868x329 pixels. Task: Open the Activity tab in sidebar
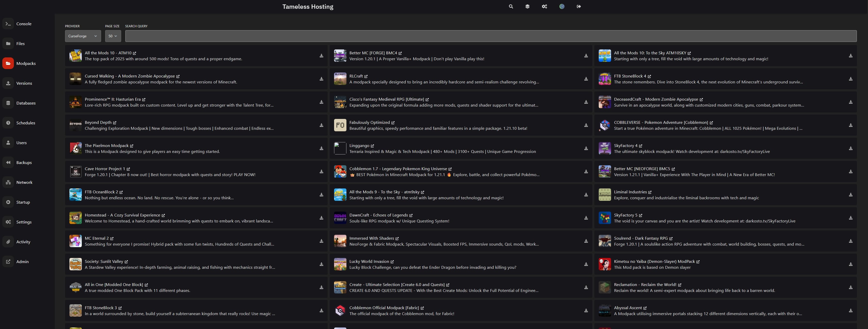coord(23,242)
